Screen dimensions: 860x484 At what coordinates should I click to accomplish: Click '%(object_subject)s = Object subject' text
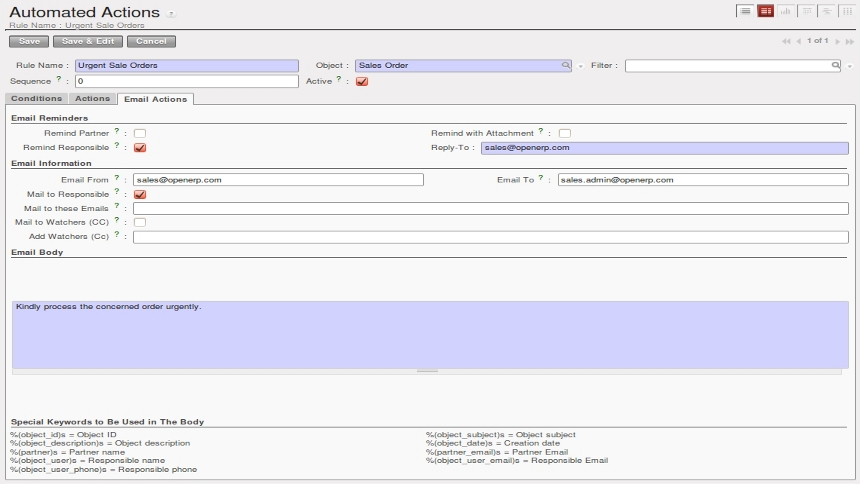(501, 435)
